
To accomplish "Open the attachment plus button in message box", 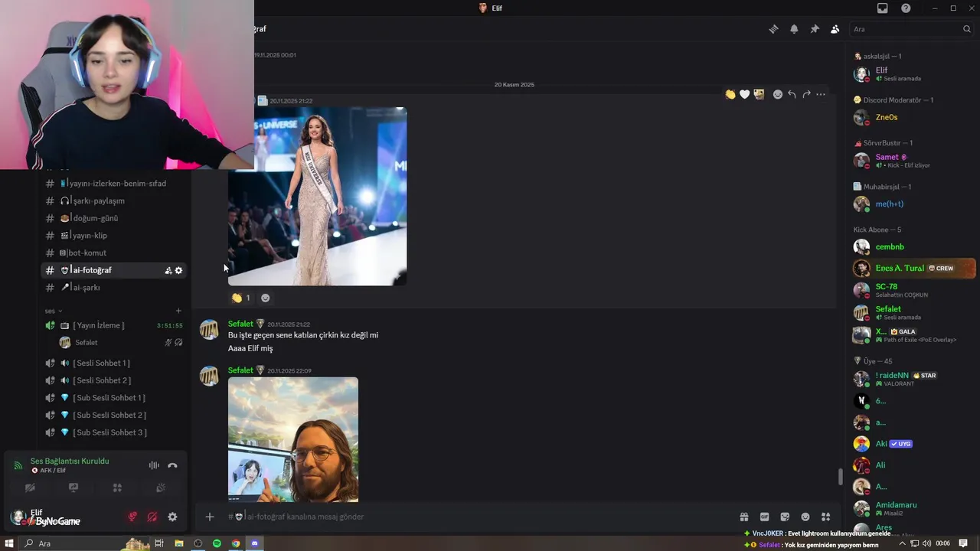I will (x=210, y=517).
